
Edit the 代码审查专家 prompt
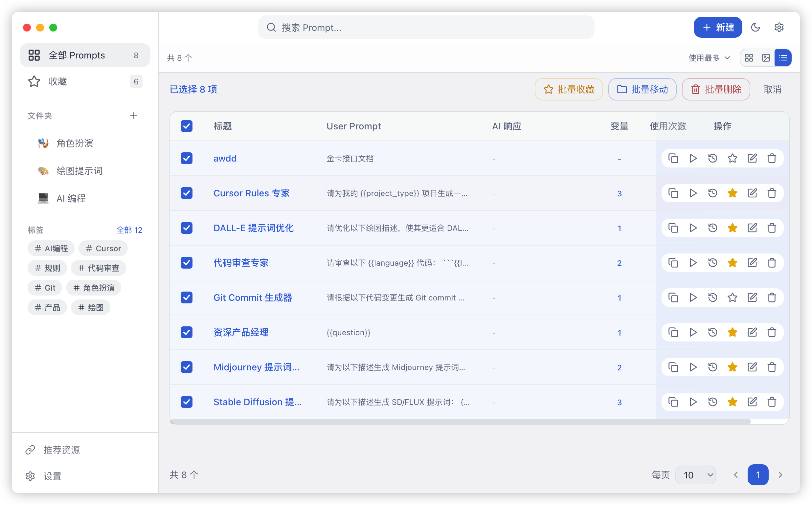point(752,263)
